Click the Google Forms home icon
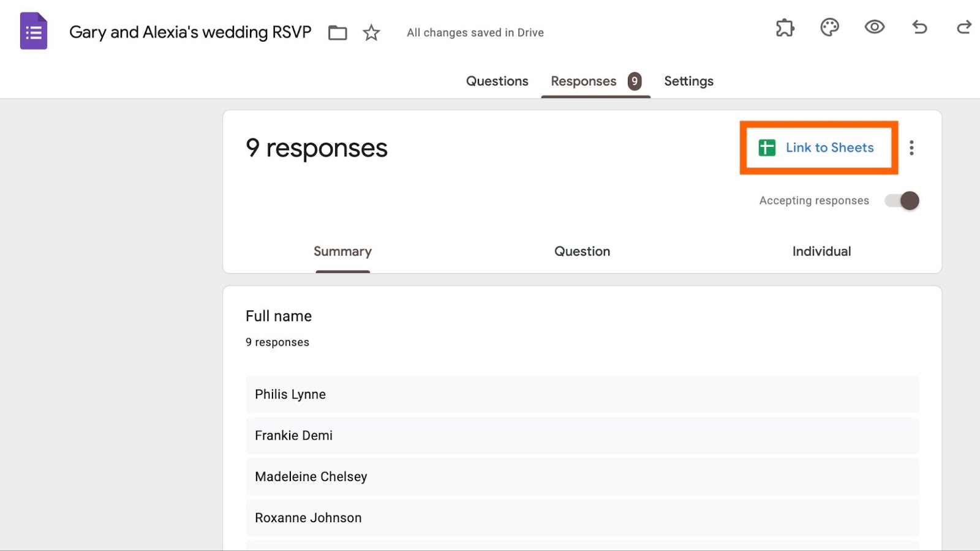 [34, 31]
